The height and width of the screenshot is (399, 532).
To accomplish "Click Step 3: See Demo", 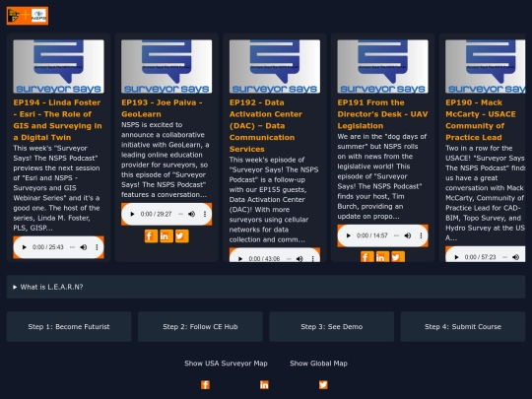I will pos(331,327).
